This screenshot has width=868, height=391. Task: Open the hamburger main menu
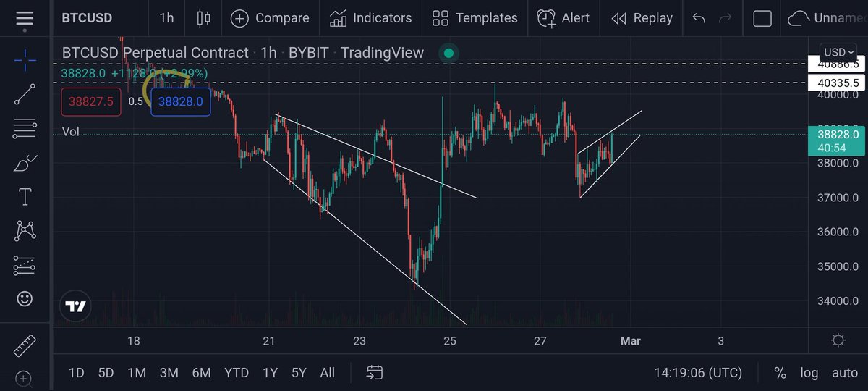(x=25, y=19)
